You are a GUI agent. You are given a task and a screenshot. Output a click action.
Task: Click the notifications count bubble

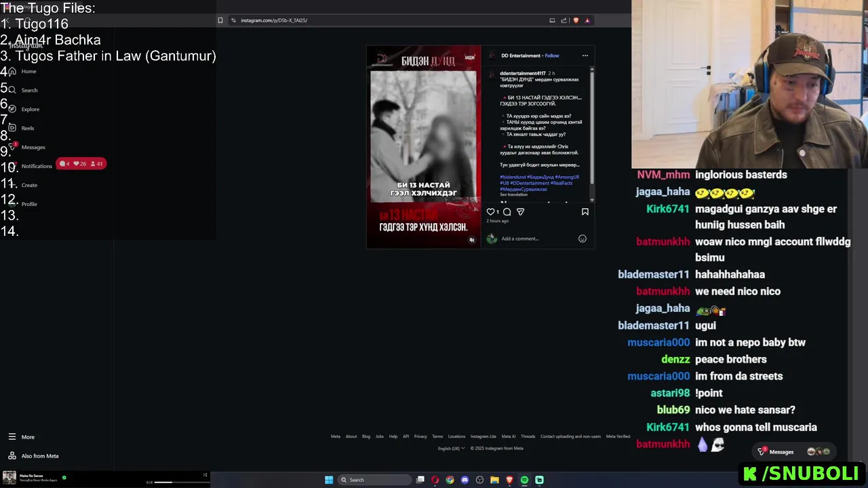[81, 163]
